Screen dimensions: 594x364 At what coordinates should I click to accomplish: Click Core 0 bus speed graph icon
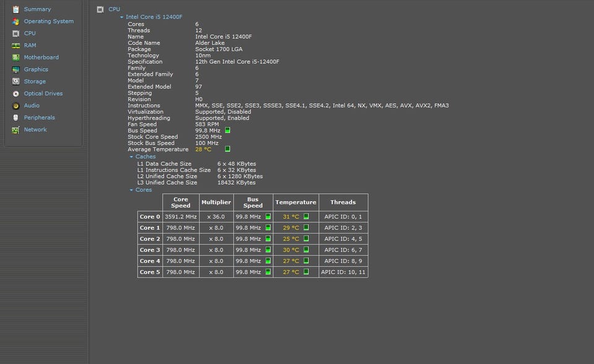pyautogui.click(x=268, y=216)
